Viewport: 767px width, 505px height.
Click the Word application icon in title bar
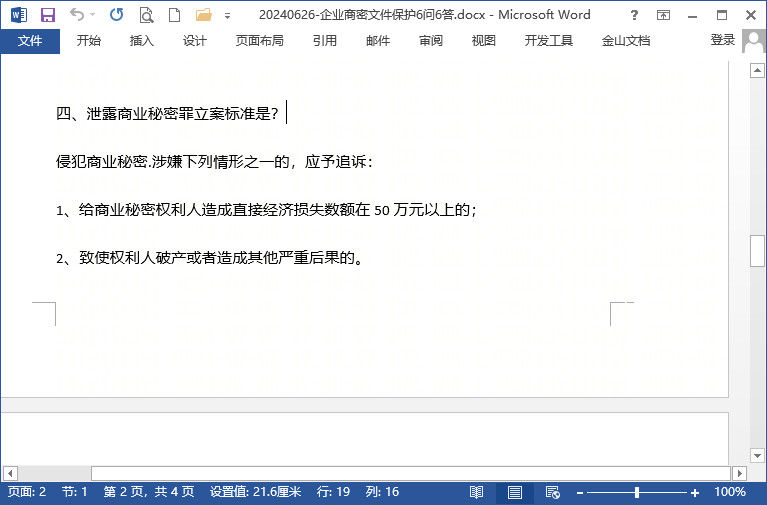pyautogui.click(x=19, y=15)
